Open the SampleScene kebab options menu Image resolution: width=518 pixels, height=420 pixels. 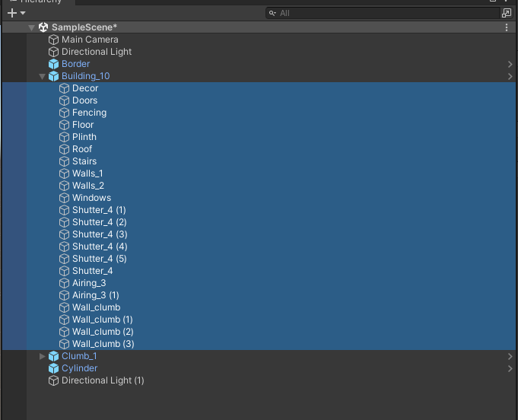point(507,27)
